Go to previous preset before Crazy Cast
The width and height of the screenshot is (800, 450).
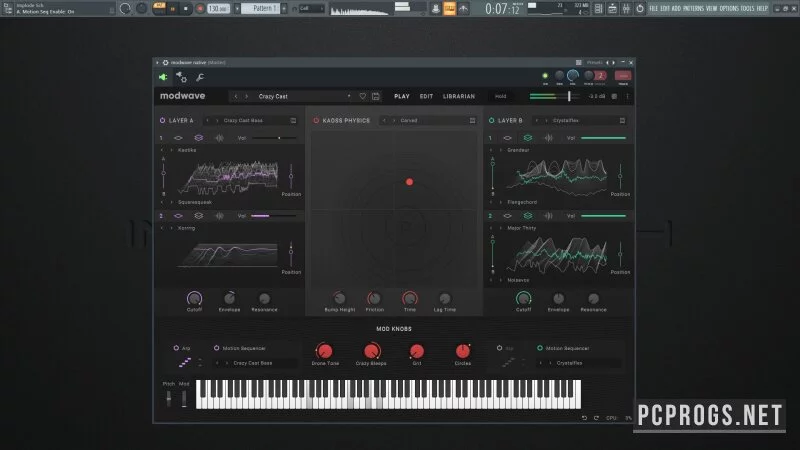pos(236,96)
